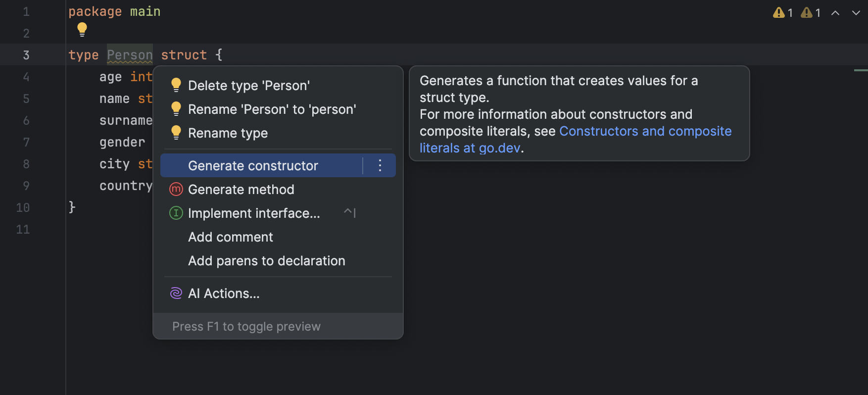Open three-dot options for Generate constructor
The height and width of the screenshot is (395, 868).
click(x=380, y=165)
